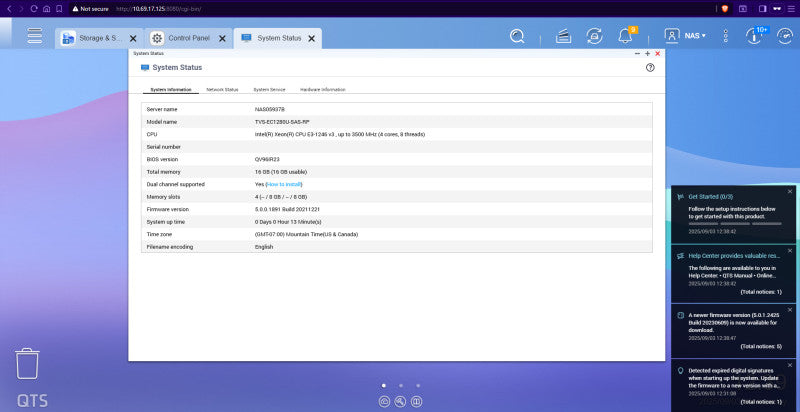Click the Get Started flag icon
The image size is (800, 412).
click(x=680, y=196)
